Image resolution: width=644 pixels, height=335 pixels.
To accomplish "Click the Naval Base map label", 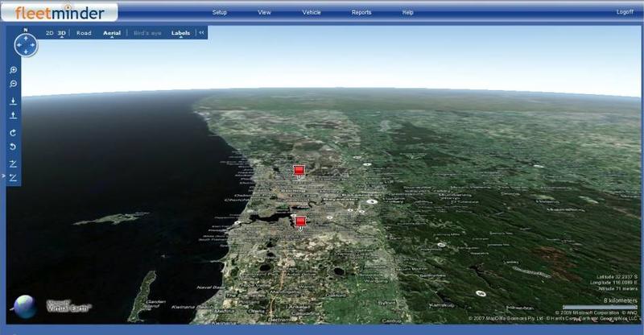I will (211, 287).
